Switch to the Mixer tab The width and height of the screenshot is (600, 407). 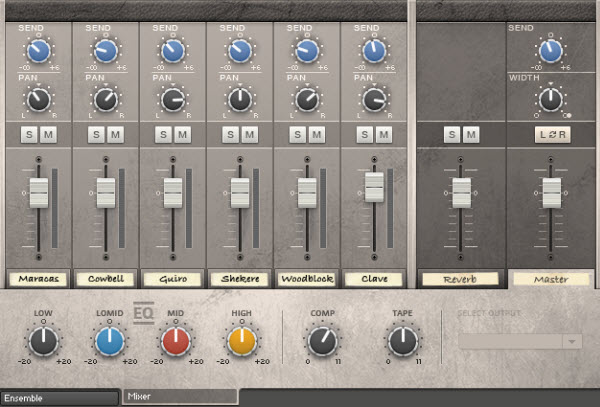180,397
